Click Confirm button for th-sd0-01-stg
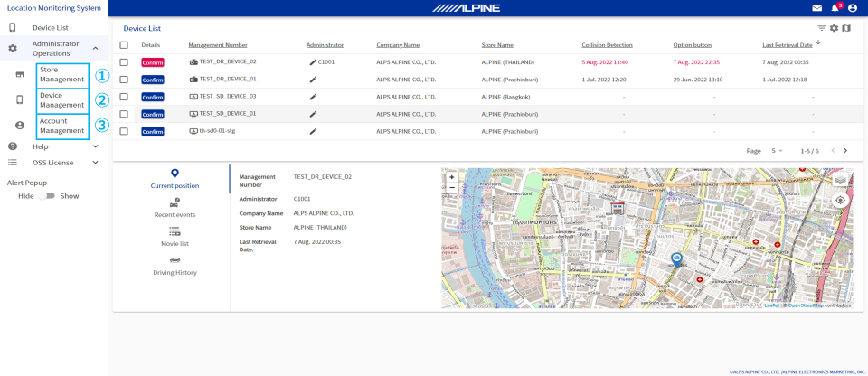Screen dimensions: 868x376 tap(152, 131)
